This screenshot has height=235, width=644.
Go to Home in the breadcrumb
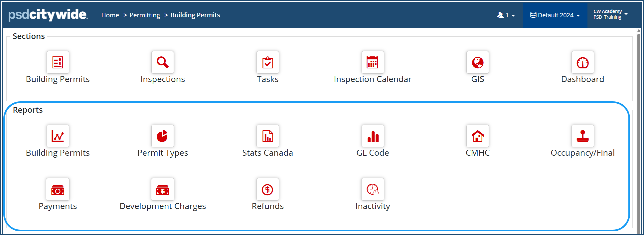pyautogui.click(x=110, y=15)
